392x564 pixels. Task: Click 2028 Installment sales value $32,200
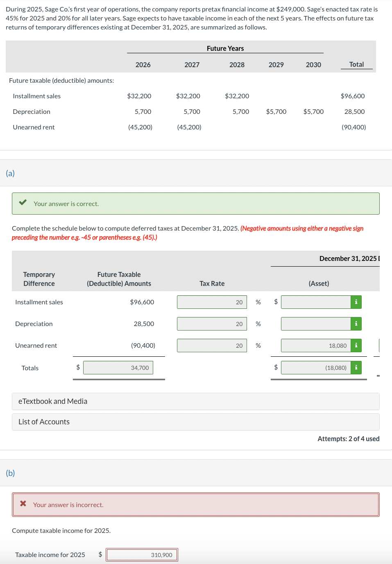[x=237, y=96]
